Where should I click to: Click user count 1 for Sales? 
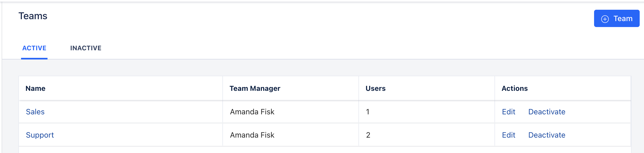click(x=368, y=112)
